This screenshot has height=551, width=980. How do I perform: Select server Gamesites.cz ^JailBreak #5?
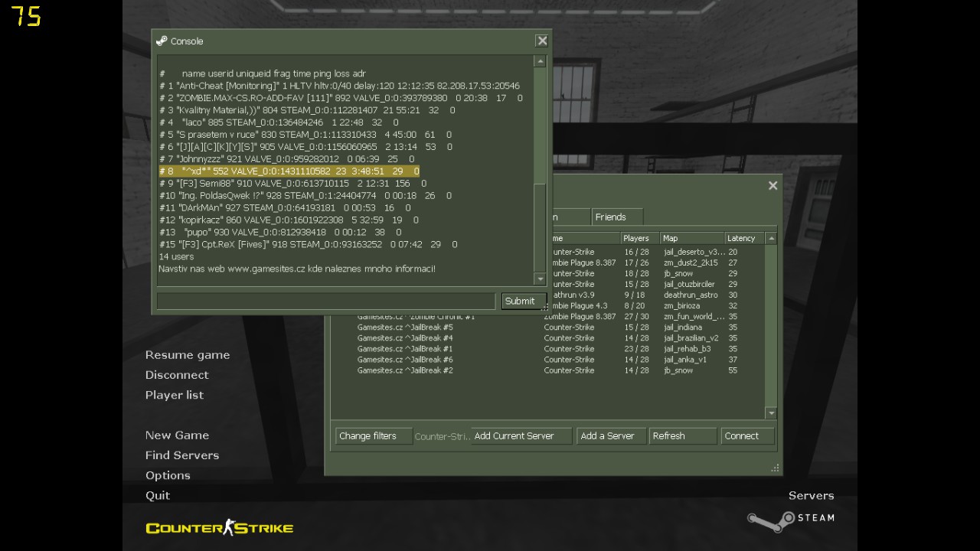point(547,327)
